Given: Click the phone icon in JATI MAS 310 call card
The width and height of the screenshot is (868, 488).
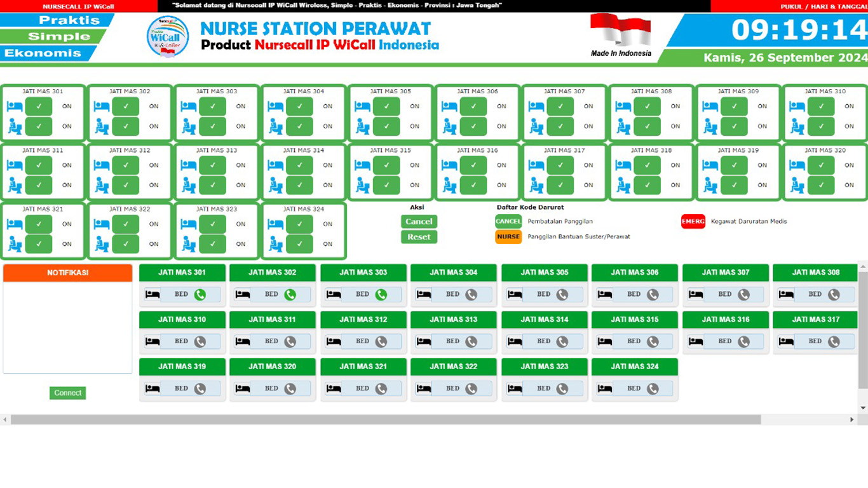Looking at the screenshot, I should [x=200, y=342].
